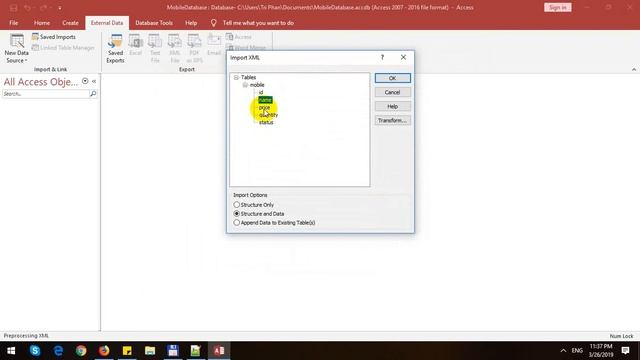Click the search magnifier in navigation pane
The height and width of the screenshot is (360, 640).
point(93,94)
